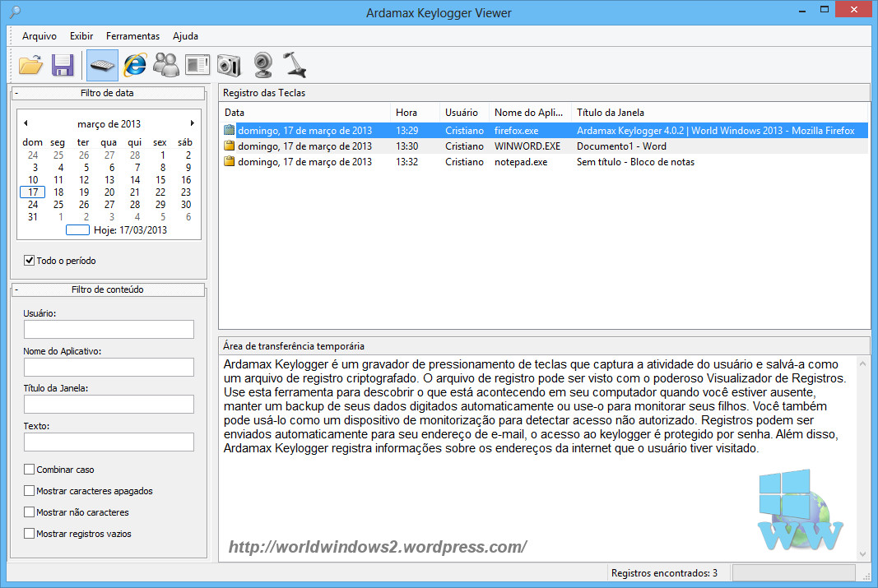Click notepad.exe application name cell
Viewport: 878px width, 588px height.
521,162
